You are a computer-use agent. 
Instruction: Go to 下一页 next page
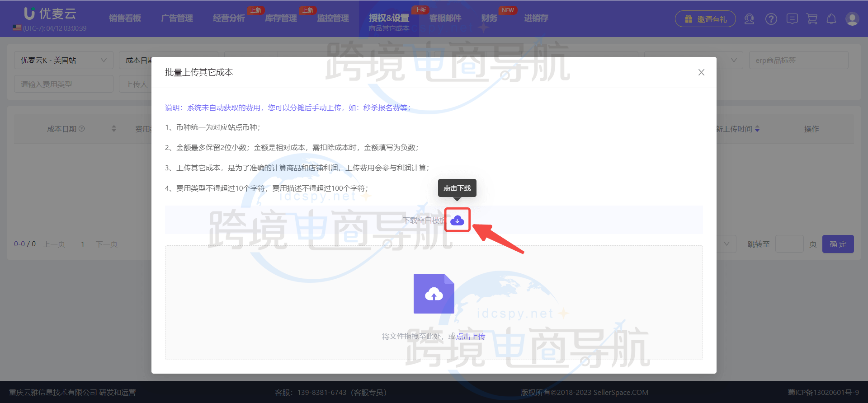point(107,244)
